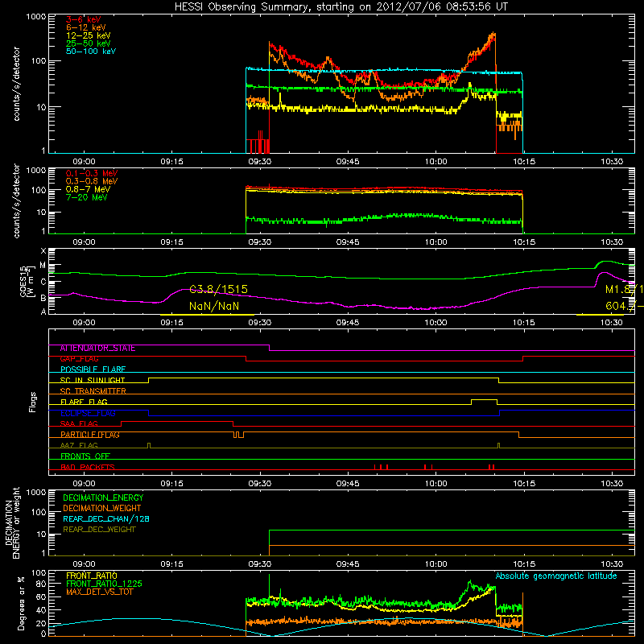644x644 pixels.
Task: Click the 0.8-7 MeV legend label
Action: coord(88,189)
